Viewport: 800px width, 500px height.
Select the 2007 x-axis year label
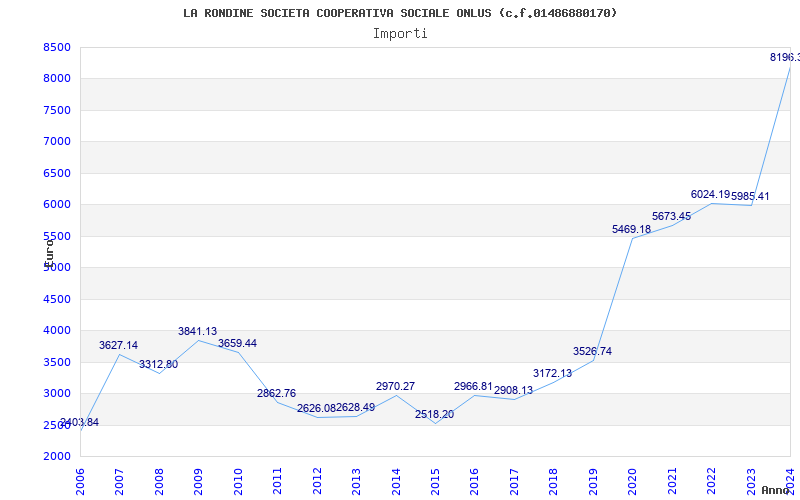[119, 482]
